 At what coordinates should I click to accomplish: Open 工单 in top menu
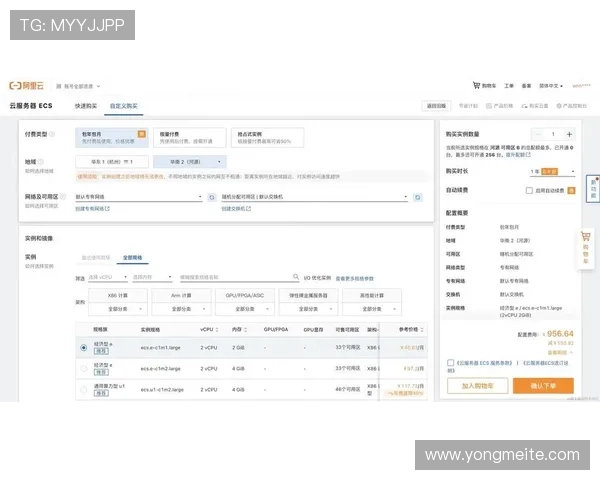[x=509, y=86]
